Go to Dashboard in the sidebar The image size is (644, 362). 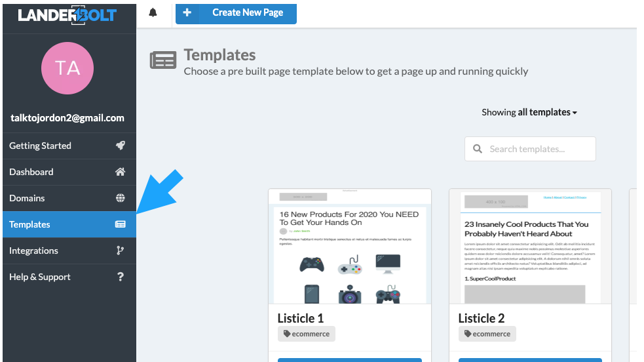pos(69,172)
